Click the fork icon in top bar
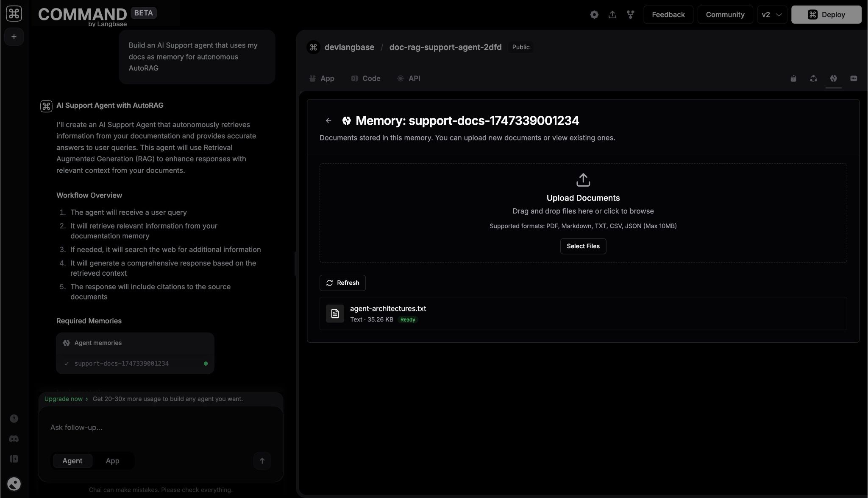The height and width of the screenshot is (498, 868). (x=631, y=14)
